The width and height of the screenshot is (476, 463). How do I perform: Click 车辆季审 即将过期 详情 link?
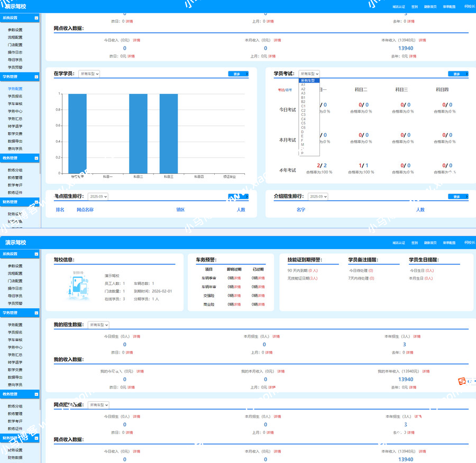pos(236,278)
